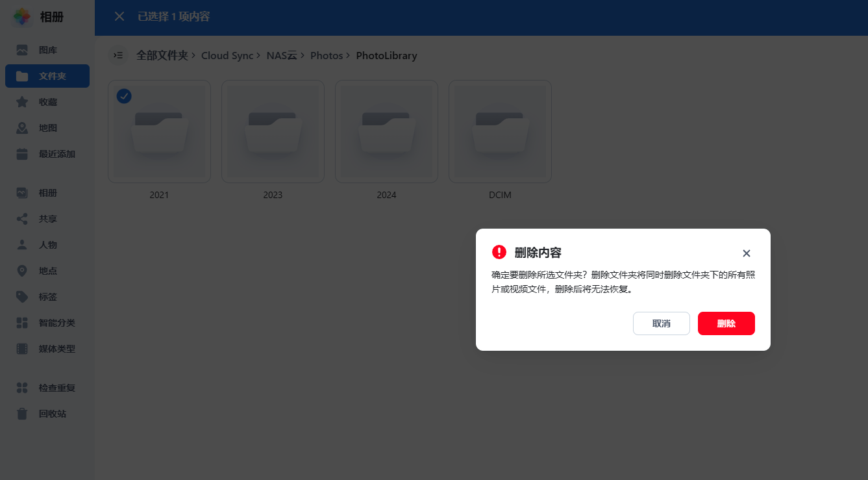Screen dimensions: 868x480
Task: Uncheck the 2021 folder checkmark
Action: (x=124, y=96)
